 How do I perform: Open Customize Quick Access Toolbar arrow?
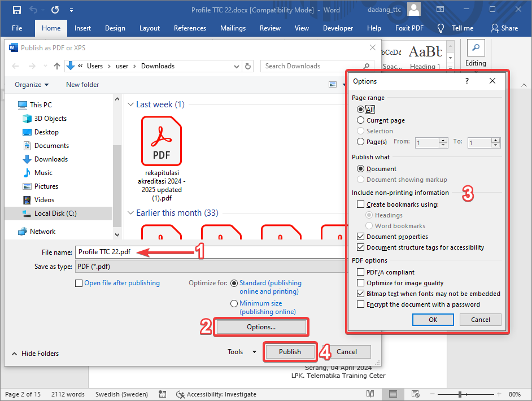click(71, 10)
